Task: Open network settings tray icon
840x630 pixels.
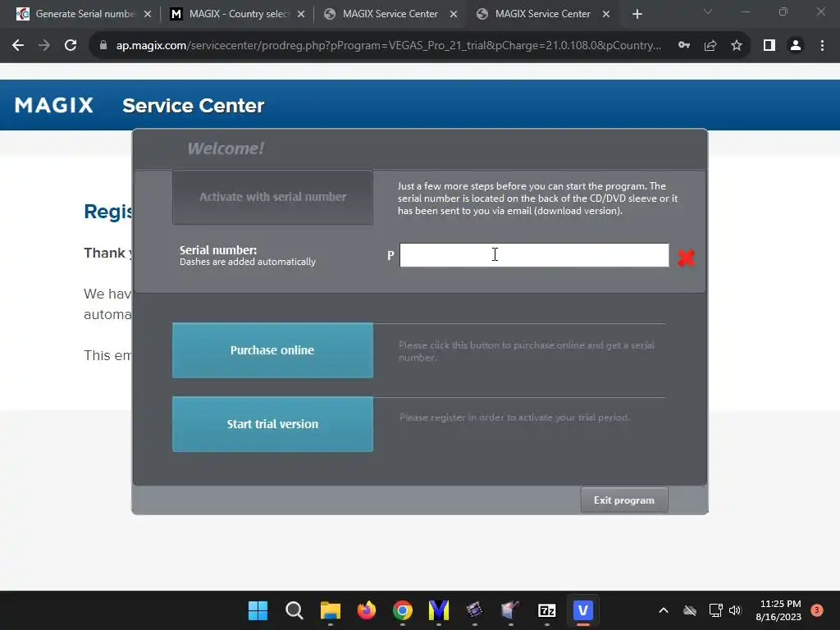Action: tap(715, 610)
